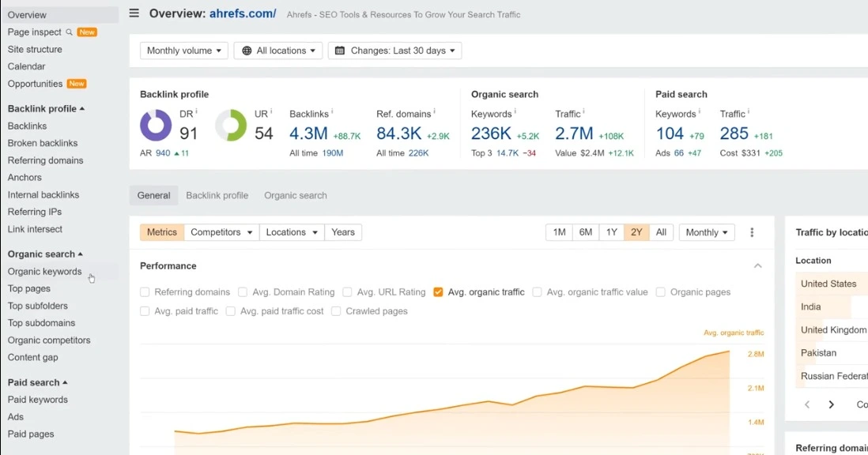Click India in Traffic by location
This screenshot has width=868, height=455.
tap(811, 306)
